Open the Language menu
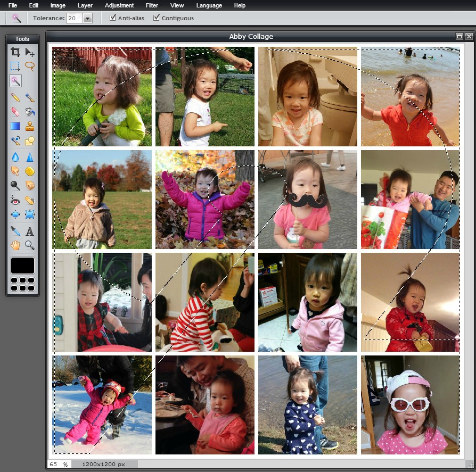Viewport: 476px width, 472px height. tap(209, 5)
